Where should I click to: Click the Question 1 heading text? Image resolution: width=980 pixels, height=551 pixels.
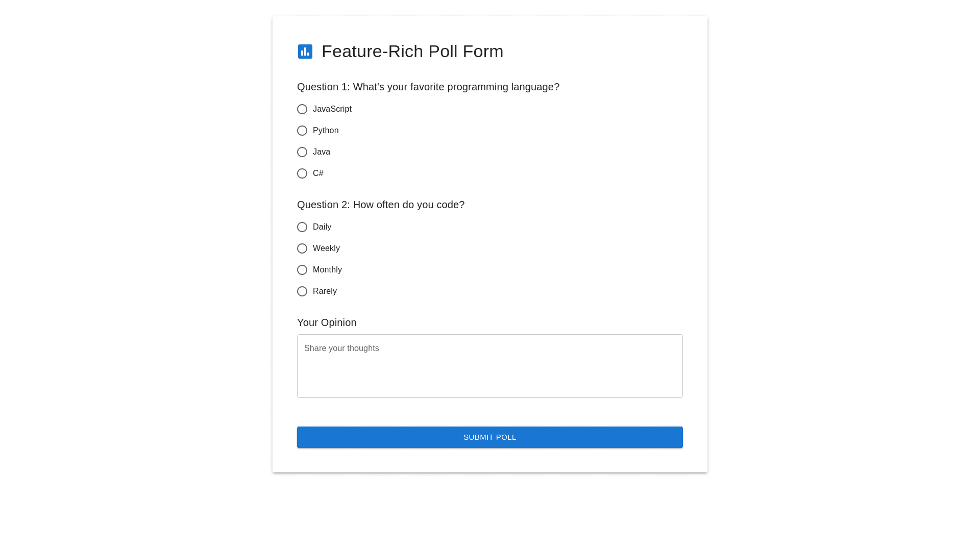tap(428, 87)
